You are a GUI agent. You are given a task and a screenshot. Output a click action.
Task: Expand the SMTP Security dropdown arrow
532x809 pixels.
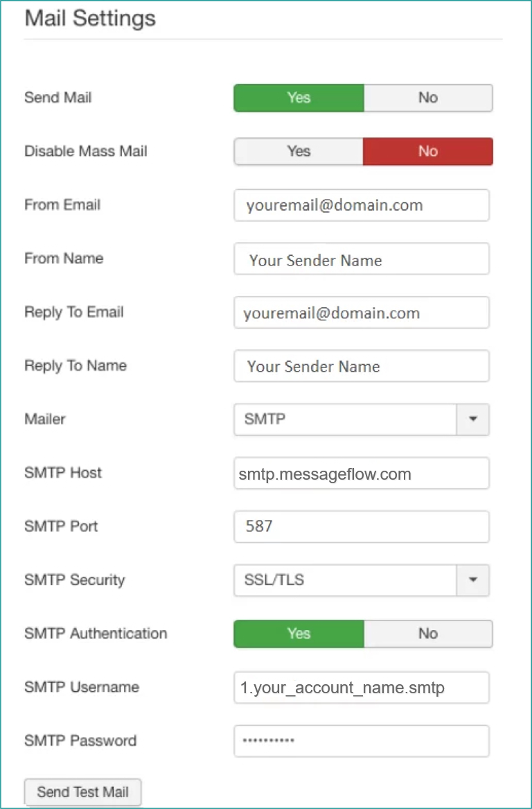coord(473,580)
